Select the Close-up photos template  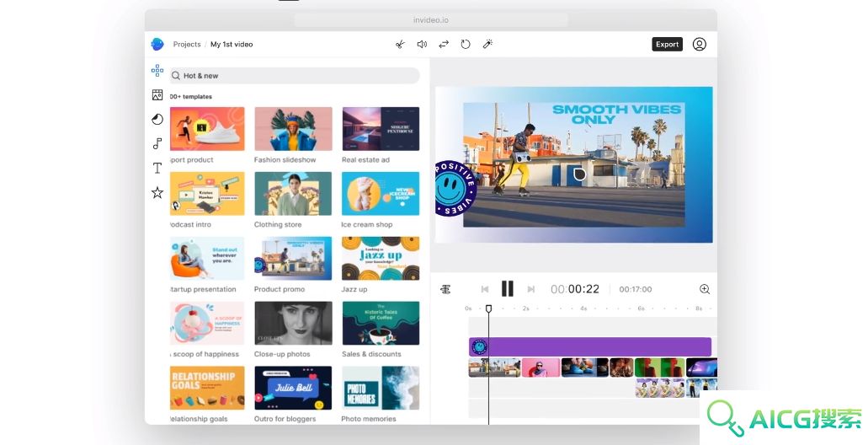[x=293, y=323]
